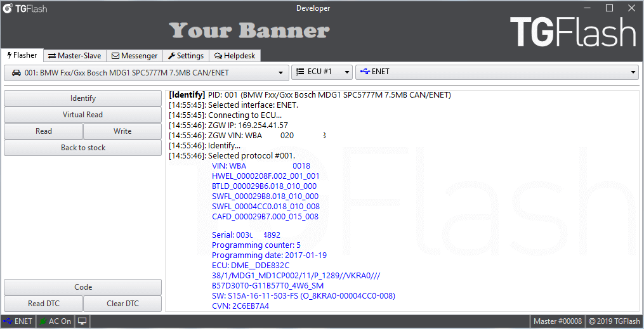
Task: Click the Selected interface: ENET log line
Action: click(233, 105)
